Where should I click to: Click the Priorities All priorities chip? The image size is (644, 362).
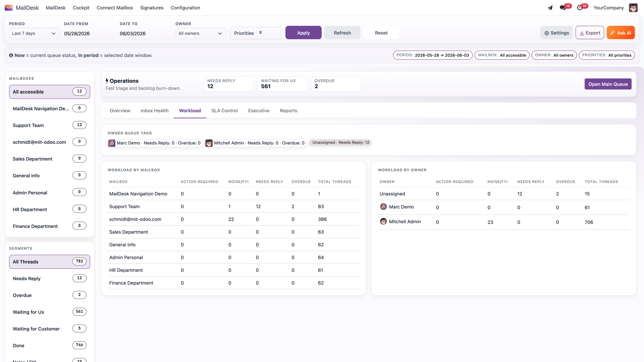click(x=607, y=55)
